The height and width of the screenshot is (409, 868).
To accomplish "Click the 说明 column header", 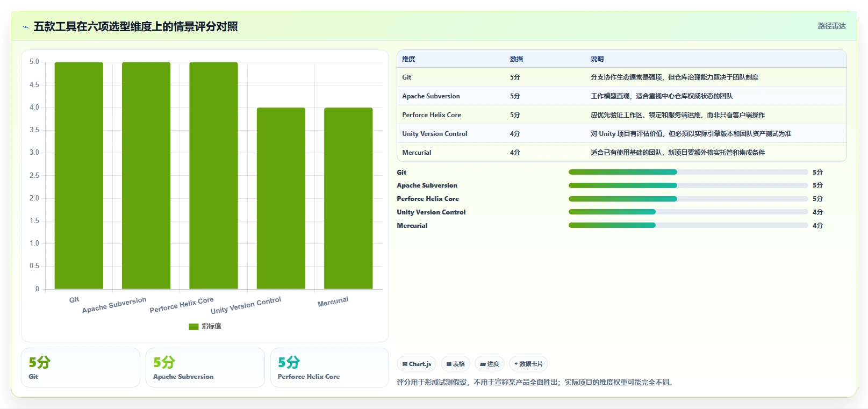I will (x=597, y=59).
